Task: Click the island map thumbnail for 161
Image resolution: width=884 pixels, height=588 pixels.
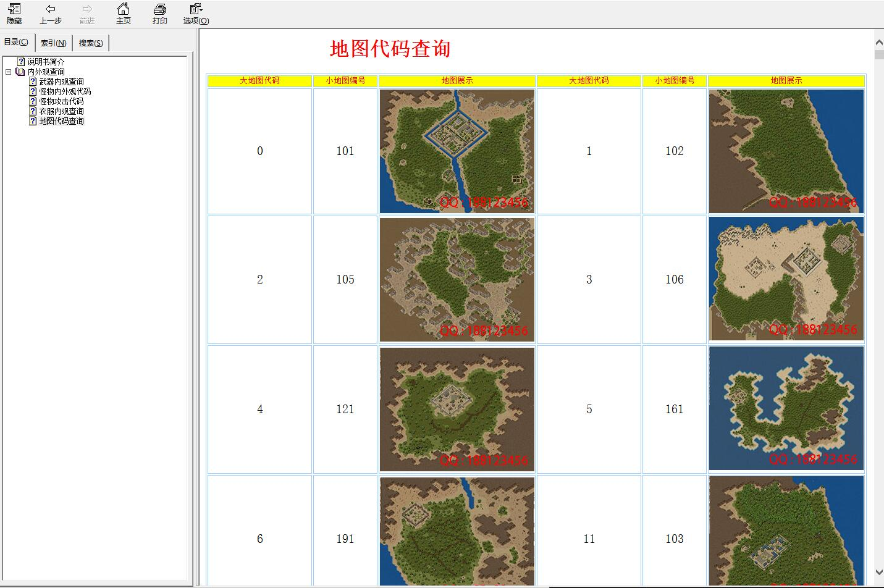Action: point(786,408)
